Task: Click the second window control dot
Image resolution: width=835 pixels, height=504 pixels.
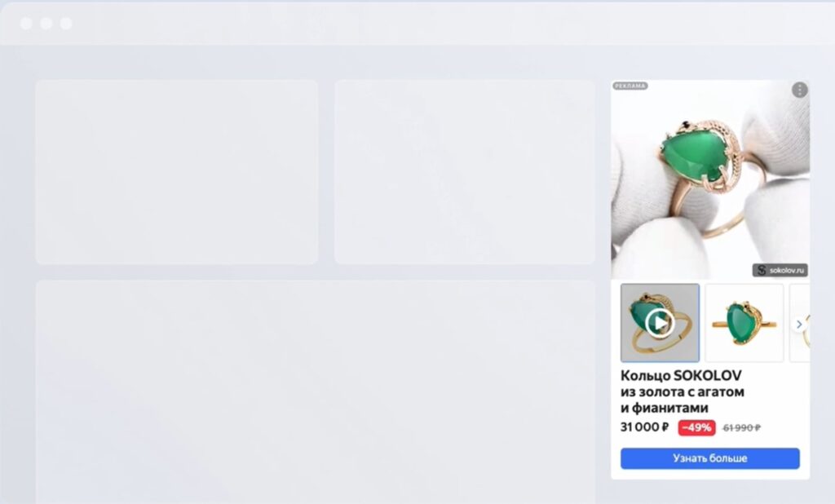Action: click(46, 24)
